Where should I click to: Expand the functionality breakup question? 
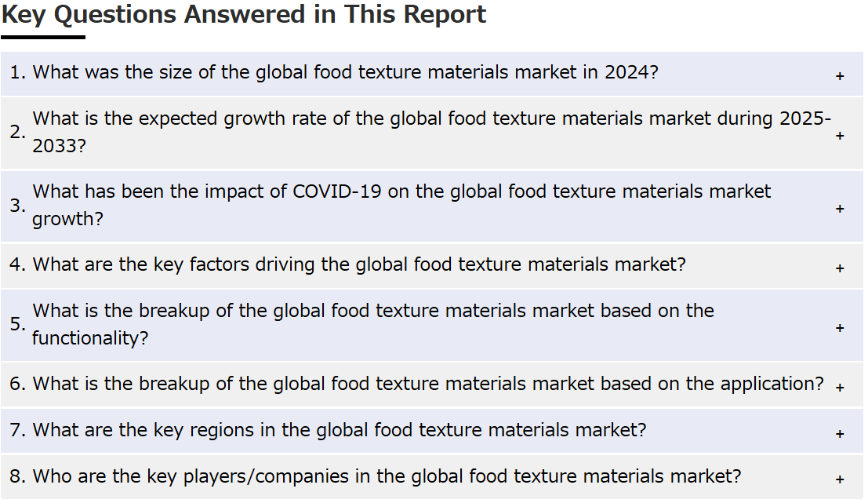(x=432, y=325)
